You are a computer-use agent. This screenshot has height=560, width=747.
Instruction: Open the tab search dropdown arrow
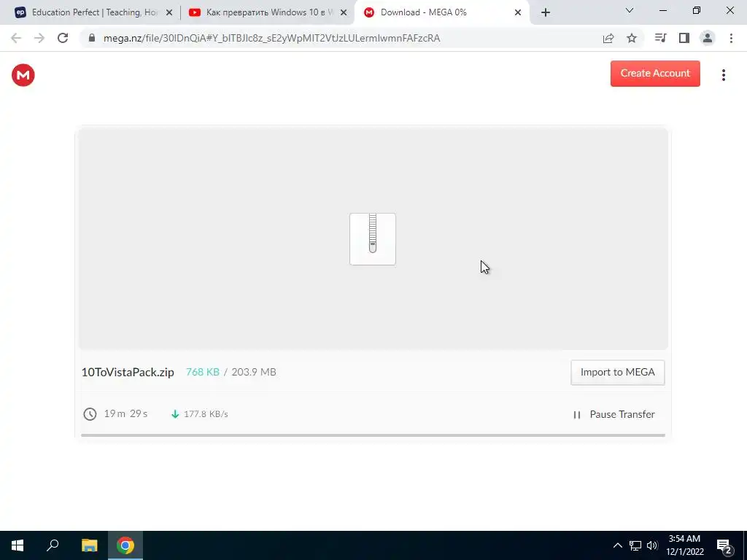coord(630,10)
